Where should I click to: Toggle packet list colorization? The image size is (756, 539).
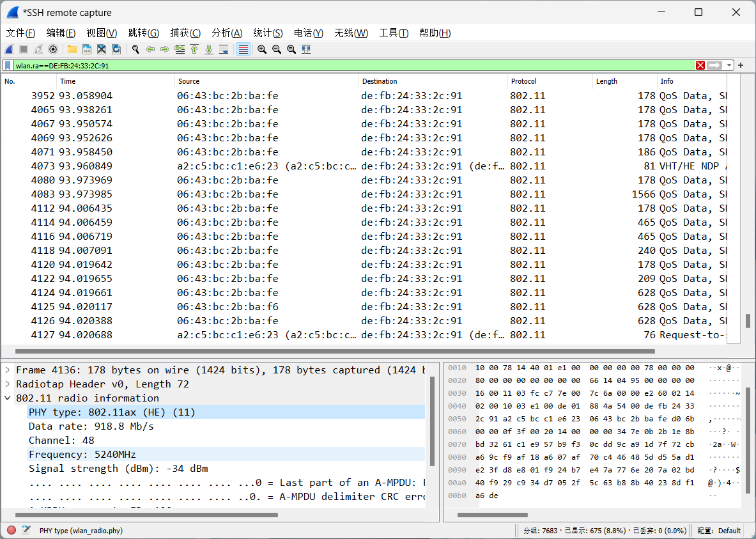coord(242,49)
